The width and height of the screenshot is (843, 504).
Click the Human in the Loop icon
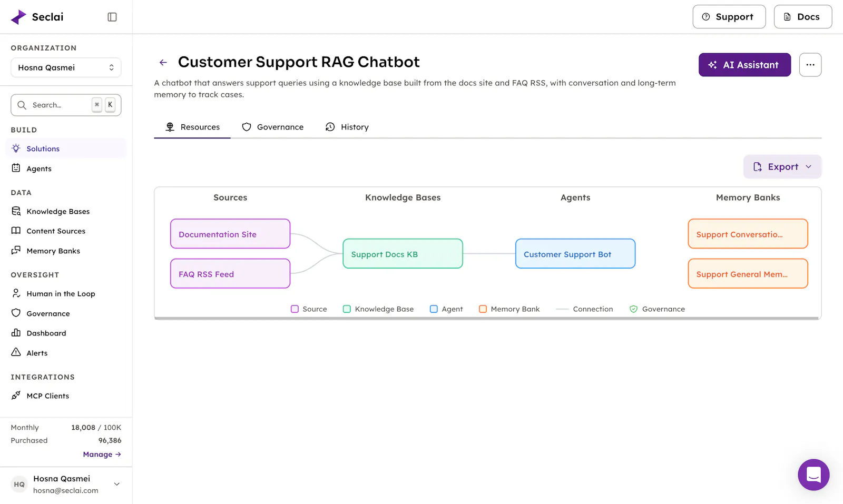coord(16,293)
